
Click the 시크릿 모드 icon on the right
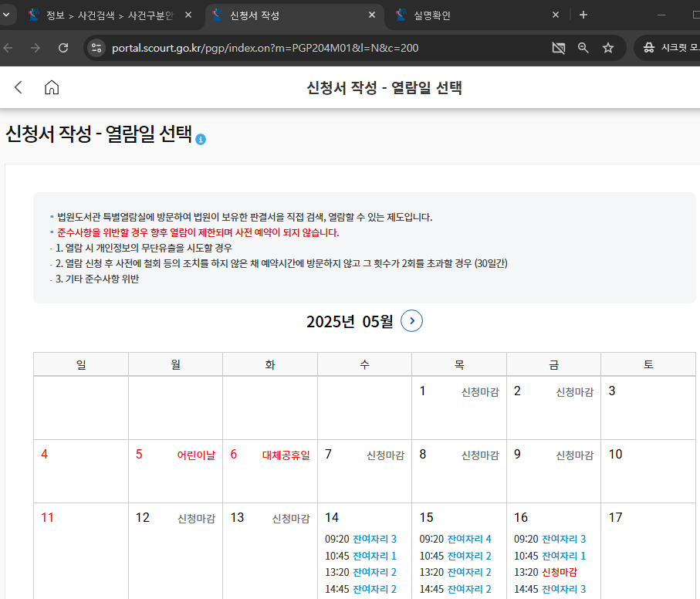648,47
